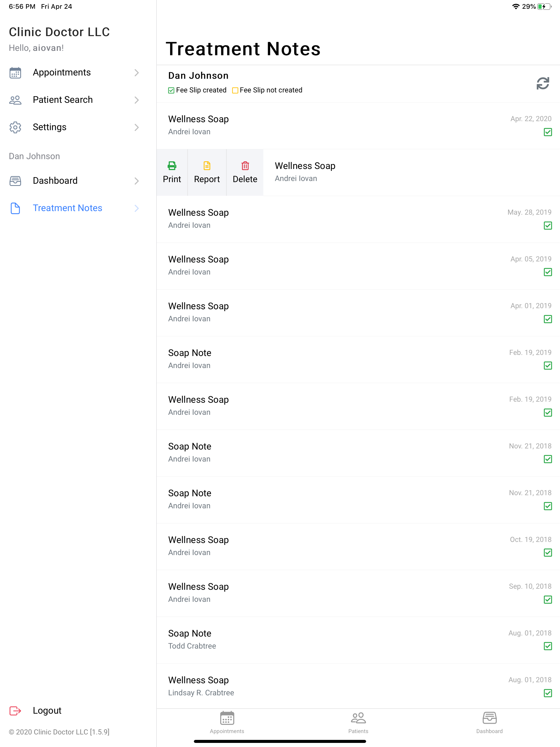Expand Appointments with its chevron
This screenshot has width=560, height=747.
(x=136, y=73)
